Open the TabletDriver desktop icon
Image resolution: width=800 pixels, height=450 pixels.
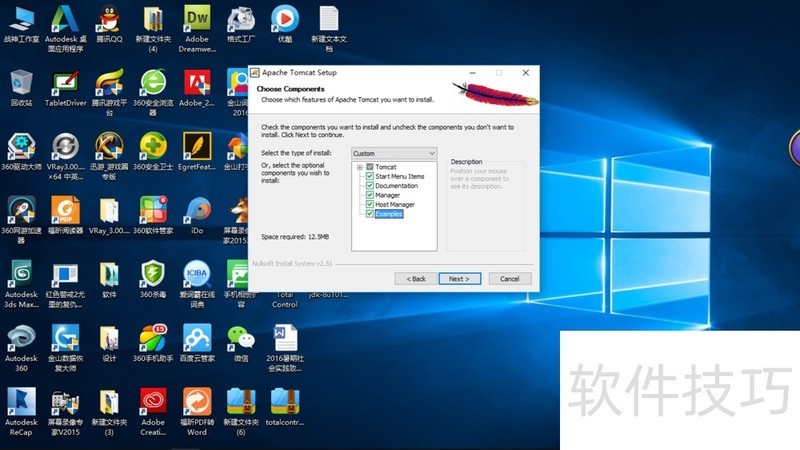65,84
